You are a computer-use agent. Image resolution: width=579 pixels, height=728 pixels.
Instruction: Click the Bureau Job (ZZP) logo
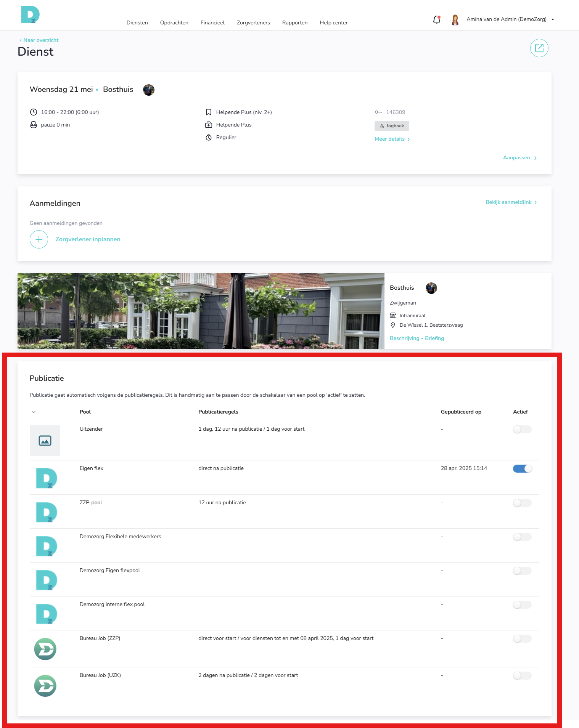click(x=45, y=649)
